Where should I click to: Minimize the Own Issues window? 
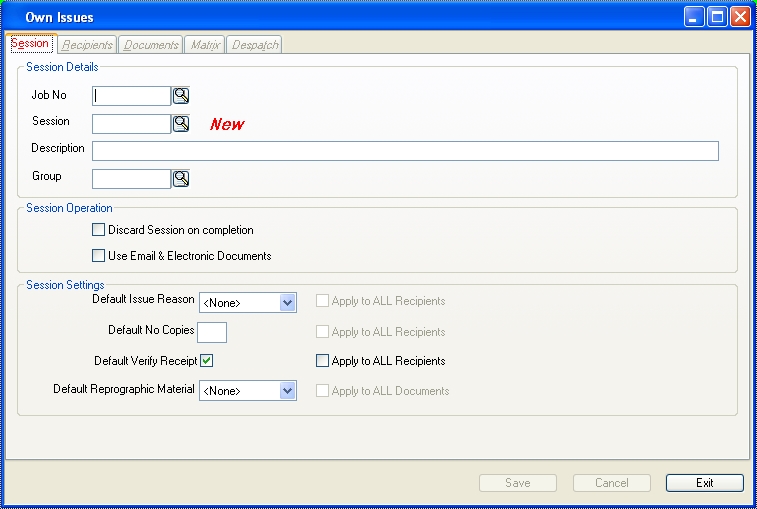(694, 17)
